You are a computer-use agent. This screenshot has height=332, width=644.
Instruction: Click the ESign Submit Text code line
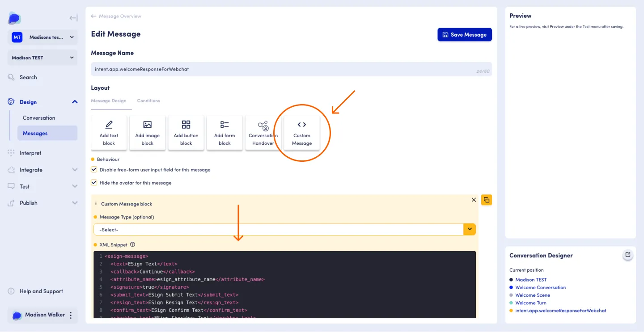(174, 295)
